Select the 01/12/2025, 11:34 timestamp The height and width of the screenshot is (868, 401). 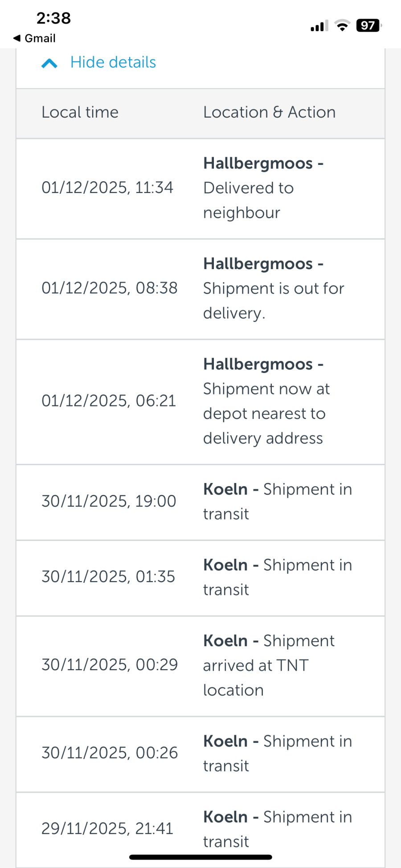107,188
